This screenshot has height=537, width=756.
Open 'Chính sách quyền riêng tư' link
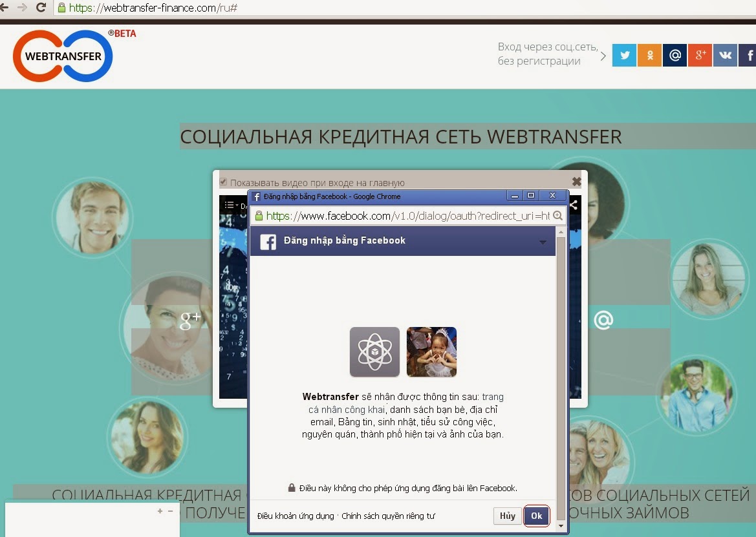pos(388,516)
